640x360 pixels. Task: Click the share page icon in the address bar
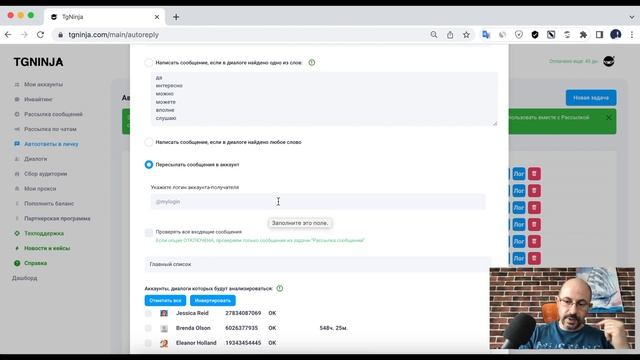pyautogui.click(x=450, y=35)
